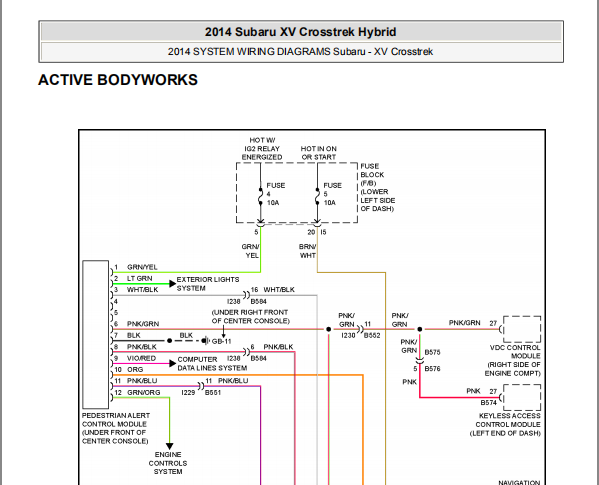Viewport: 599px width, 485px height.
Task: Click the arrowhead pointing to Computer Data Lines
Action: point(173,364)
